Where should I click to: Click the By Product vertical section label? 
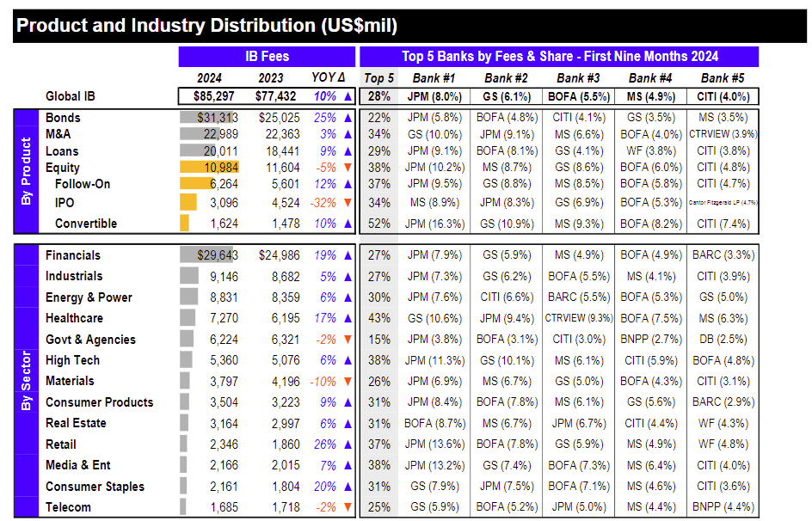[26, 171]
